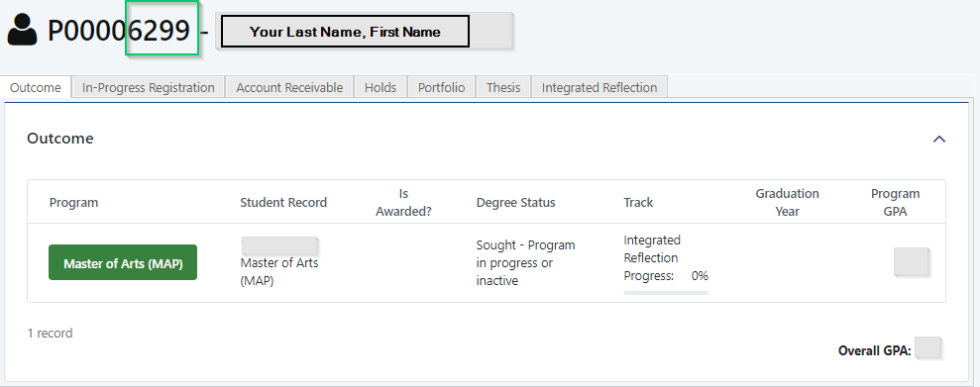Viewport: 980px width, 387px height.
Task: Click the Integrated Reflection progress bar
Action: (666, 292)
